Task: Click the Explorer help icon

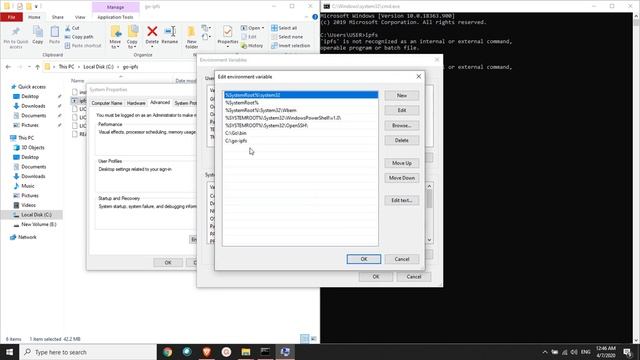Action: [x=315, y=17]
